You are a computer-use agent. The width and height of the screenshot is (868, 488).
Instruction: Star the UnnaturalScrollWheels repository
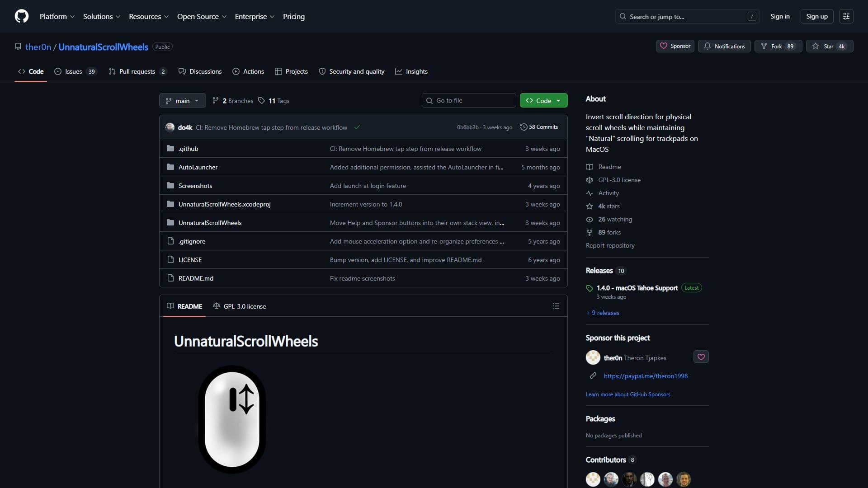coord(829,46)
